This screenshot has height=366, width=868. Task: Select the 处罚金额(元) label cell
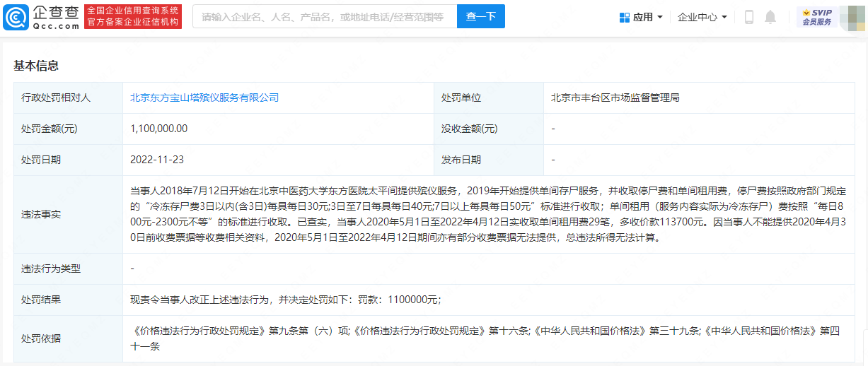pyautogui.click(x=68, y=129)
